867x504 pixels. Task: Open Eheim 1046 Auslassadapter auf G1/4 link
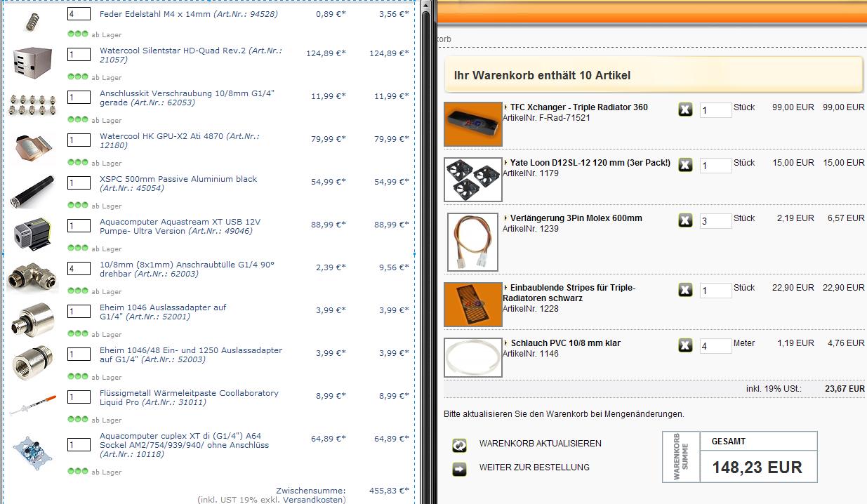[163, 312]
